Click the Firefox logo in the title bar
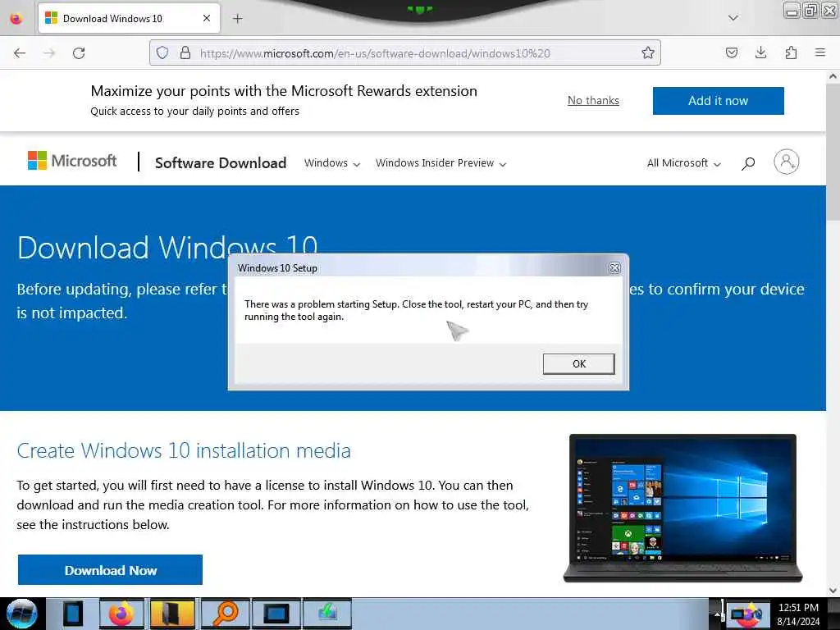 [x=16, y=19]
